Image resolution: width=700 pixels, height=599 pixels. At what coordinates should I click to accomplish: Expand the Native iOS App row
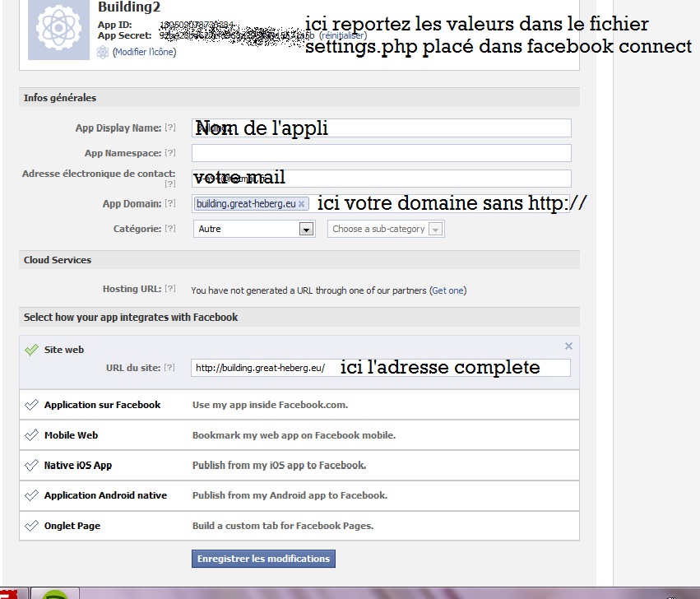coord(299,466)
